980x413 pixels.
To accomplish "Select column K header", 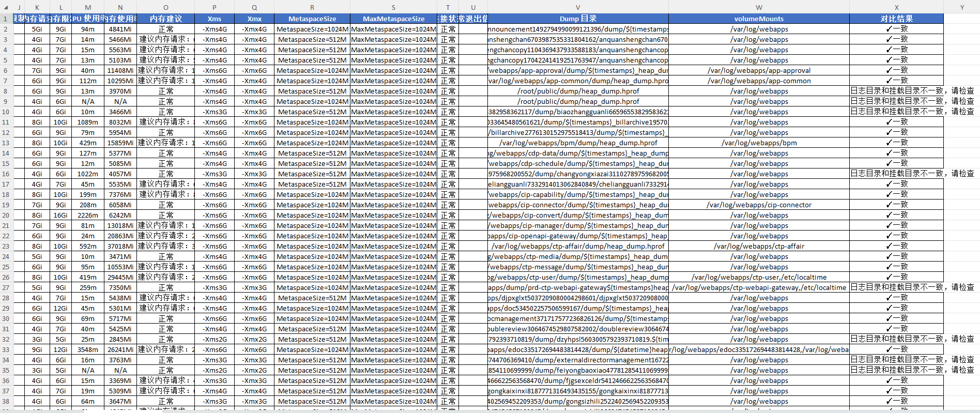I will [37, 7].
